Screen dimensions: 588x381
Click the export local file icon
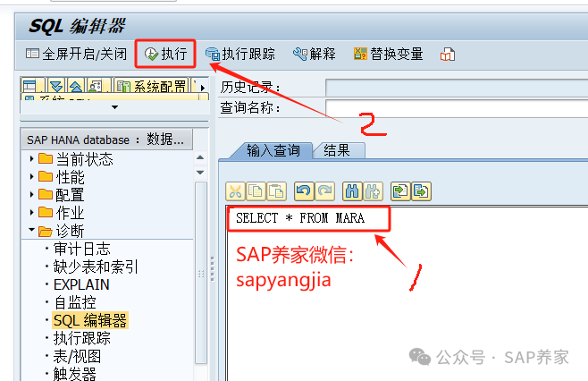(421, 191)
